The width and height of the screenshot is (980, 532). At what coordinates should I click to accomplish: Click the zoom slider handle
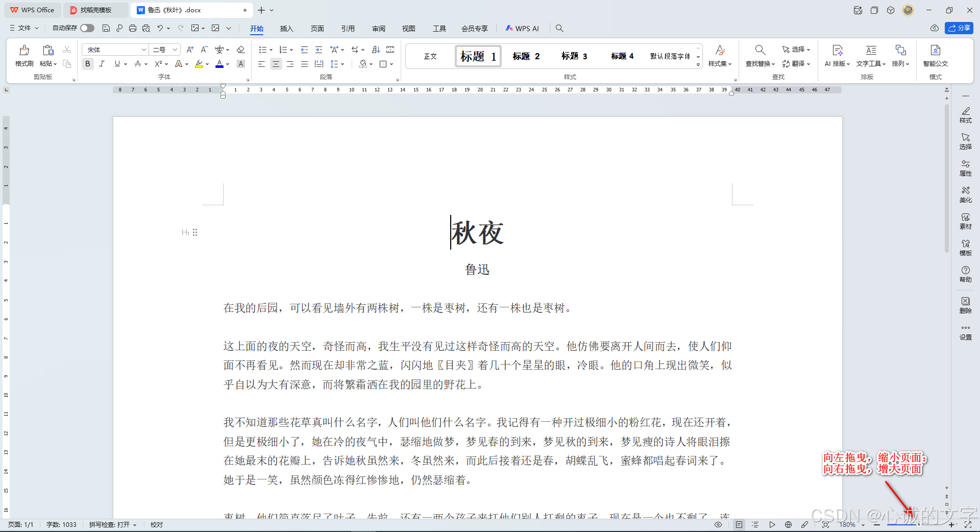point(919,524)
